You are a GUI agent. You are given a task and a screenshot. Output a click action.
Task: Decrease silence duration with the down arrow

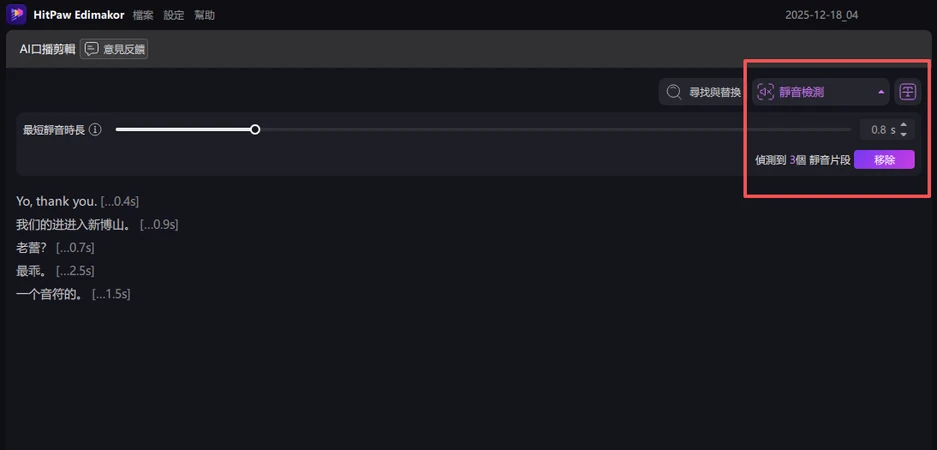click(904, 134)
